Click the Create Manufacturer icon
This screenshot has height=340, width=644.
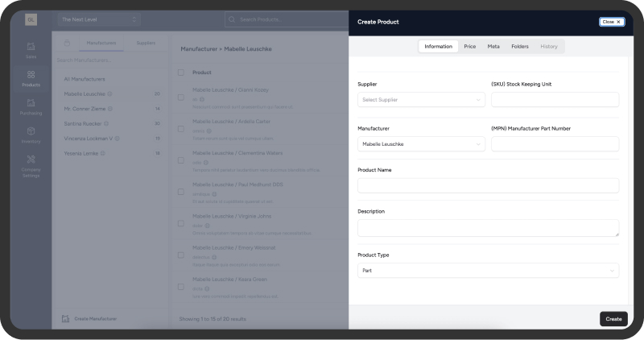66,319
